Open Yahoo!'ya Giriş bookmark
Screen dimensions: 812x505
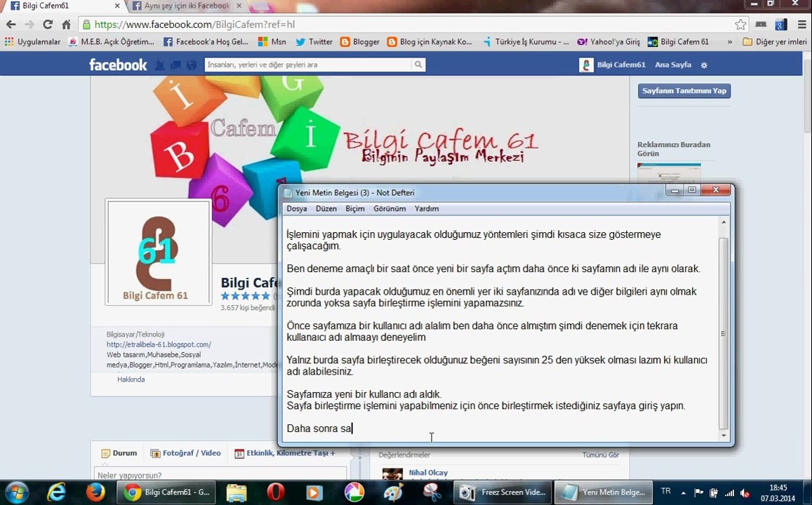coord(608,42)
